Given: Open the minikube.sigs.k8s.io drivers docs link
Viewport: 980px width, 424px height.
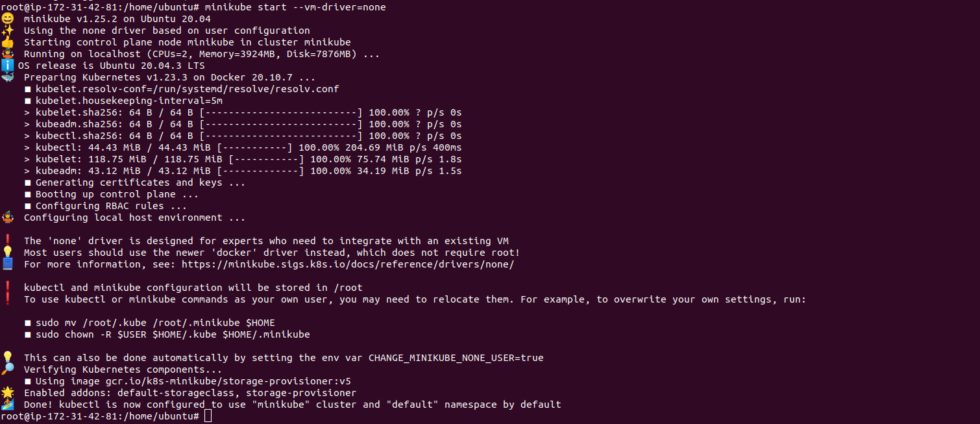Looking at the screenshot, I should click(348, 264).
